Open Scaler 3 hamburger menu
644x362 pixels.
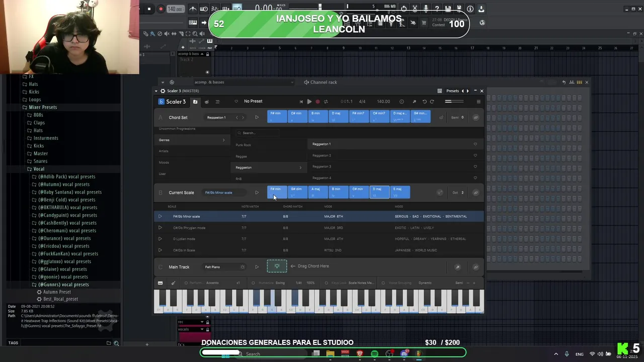tap(478, 102)
